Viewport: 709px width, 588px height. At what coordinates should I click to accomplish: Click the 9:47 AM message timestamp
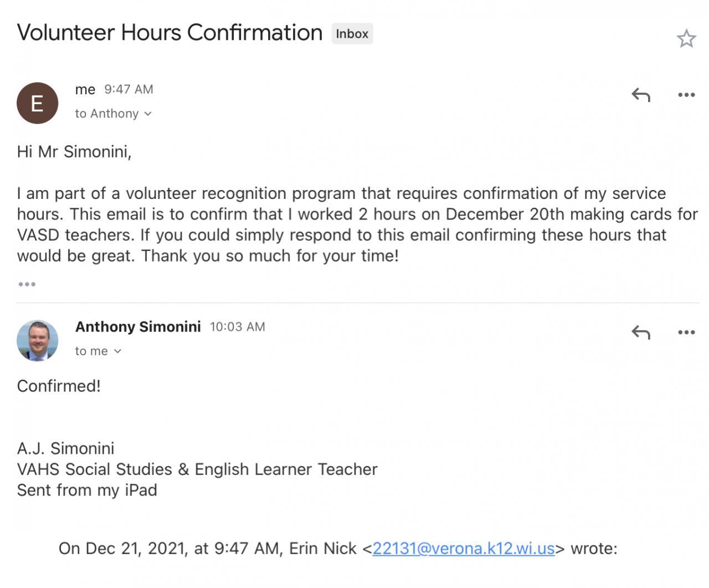[129, 89]
